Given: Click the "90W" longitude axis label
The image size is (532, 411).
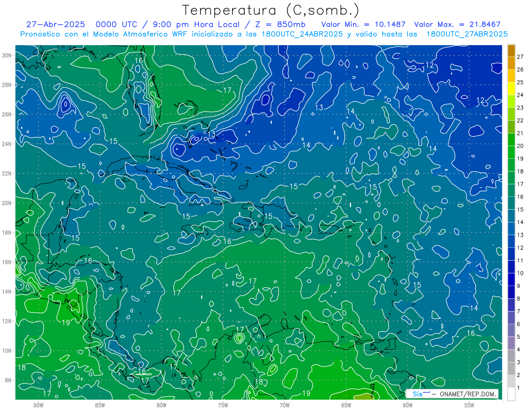Looking at the screenshot, I should tap(38, 405).
